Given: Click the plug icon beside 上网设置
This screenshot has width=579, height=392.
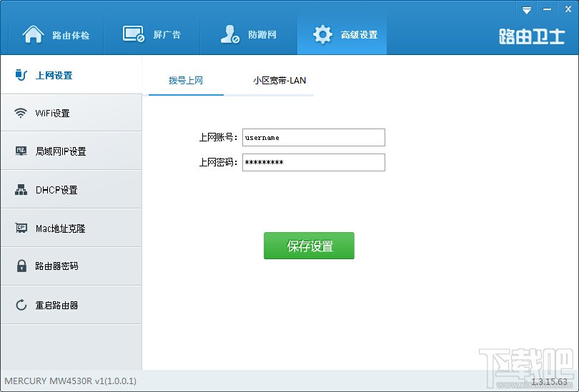Looking at the screenshot, I should (21, 75).
